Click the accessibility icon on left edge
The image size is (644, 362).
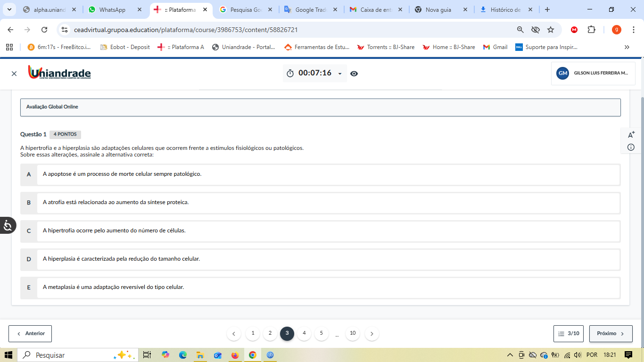(8, 226)
